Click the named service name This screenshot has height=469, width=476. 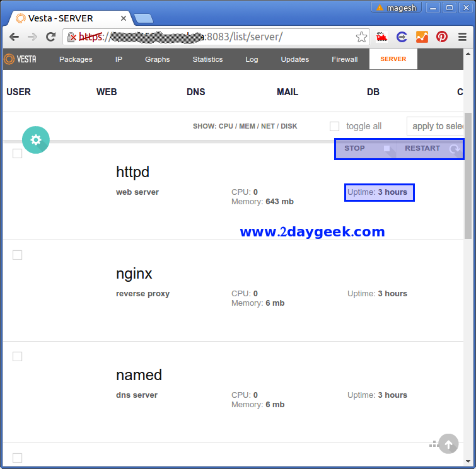(x=139, y=375)
